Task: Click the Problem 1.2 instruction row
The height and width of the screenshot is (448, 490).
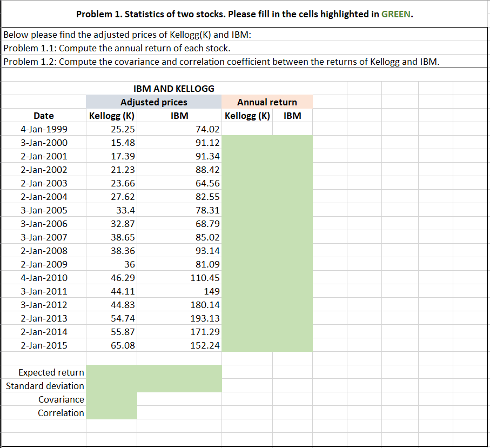Action: tap(245, 61)
